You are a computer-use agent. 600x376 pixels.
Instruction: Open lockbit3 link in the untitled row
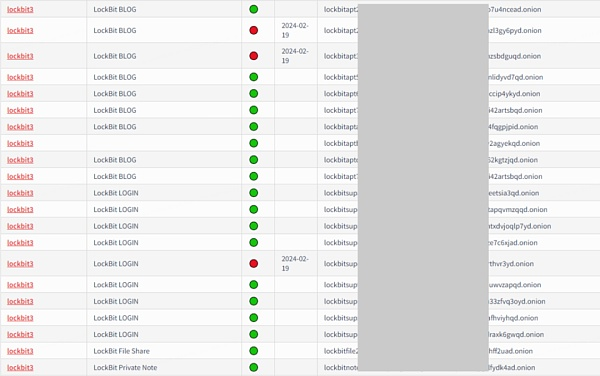point(20,143)
